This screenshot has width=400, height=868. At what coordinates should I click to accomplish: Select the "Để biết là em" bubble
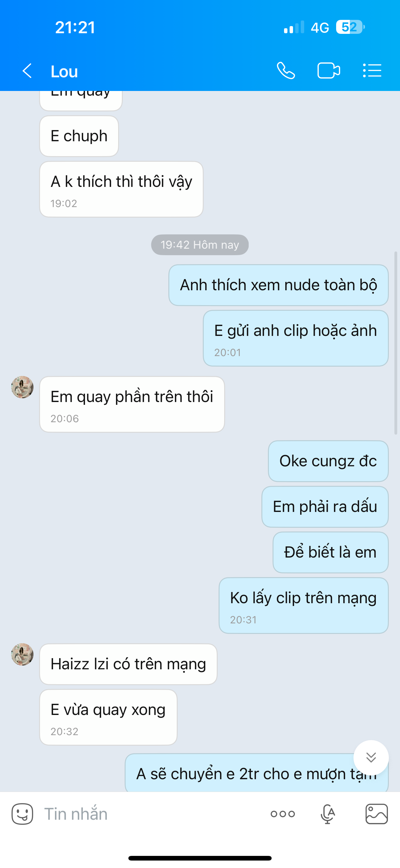coord(330,552)
